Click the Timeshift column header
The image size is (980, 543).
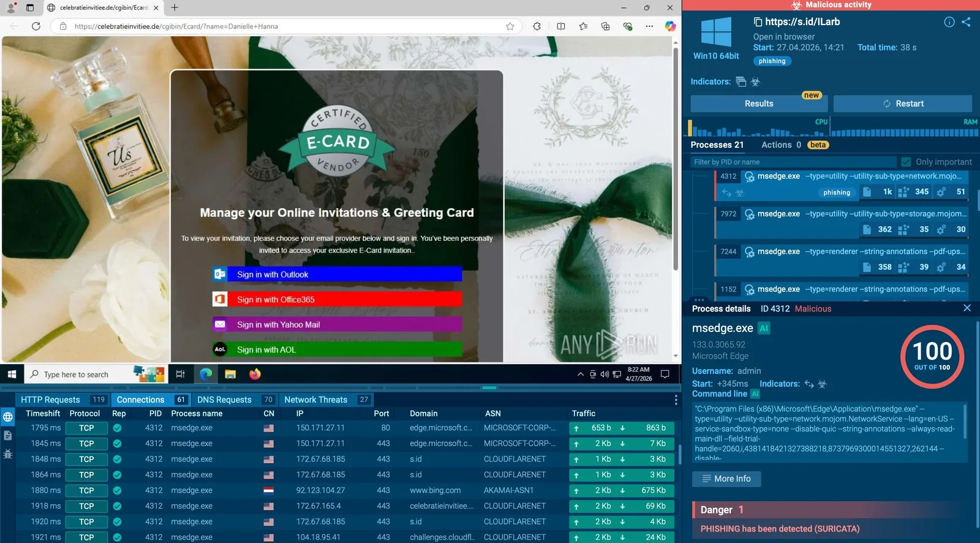coord(43,414)
